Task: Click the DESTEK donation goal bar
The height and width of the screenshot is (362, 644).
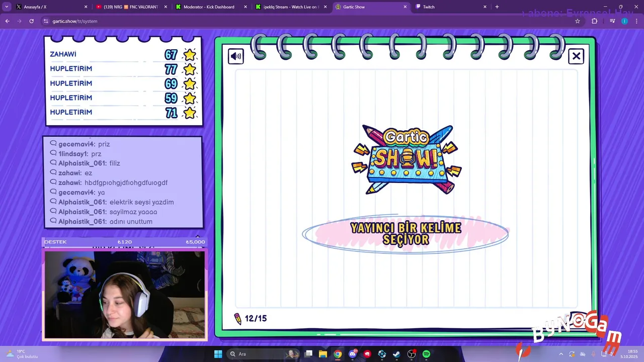Action: tap(124, 242)
